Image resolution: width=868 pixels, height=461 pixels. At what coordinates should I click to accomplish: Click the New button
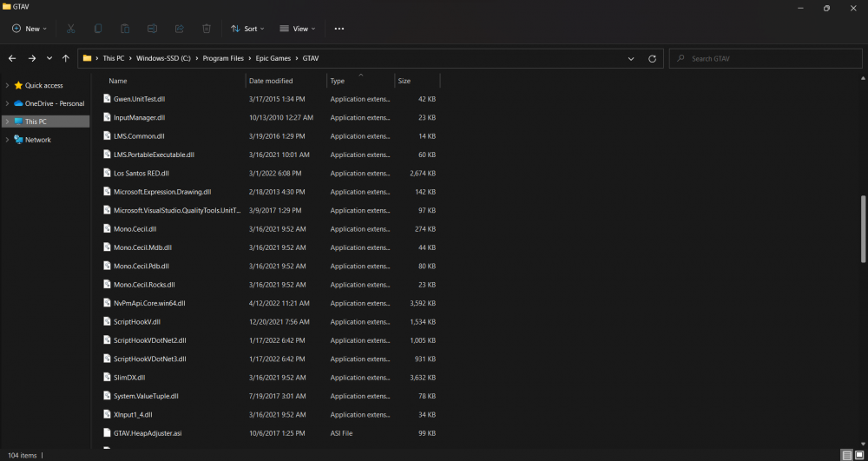[x=30, y=29]
